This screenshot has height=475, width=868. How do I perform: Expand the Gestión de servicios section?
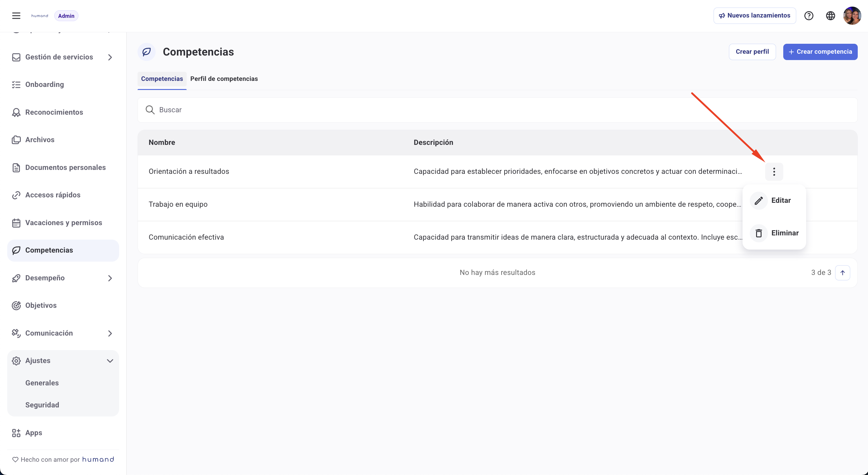110,57
